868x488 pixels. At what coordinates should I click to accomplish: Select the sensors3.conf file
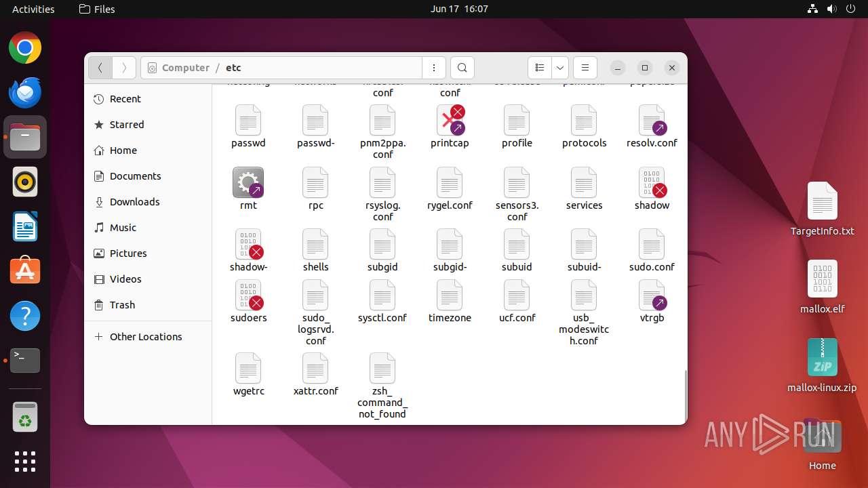pyautogui.click(x=517, y=182)
